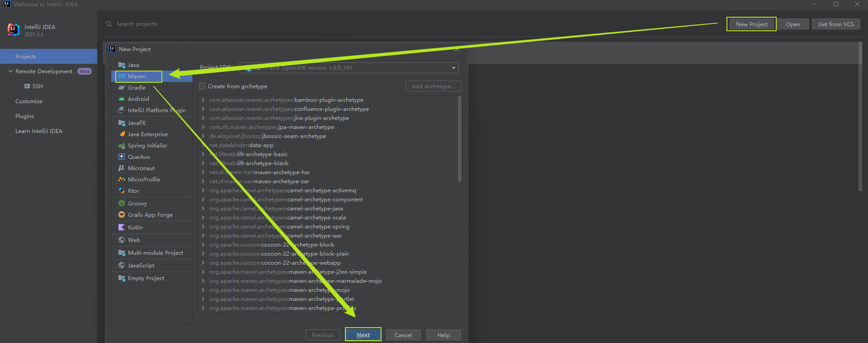Select the Java Enterprise icon
The width and height of the screenshot is (868, 343).
[x=121, y=134]
